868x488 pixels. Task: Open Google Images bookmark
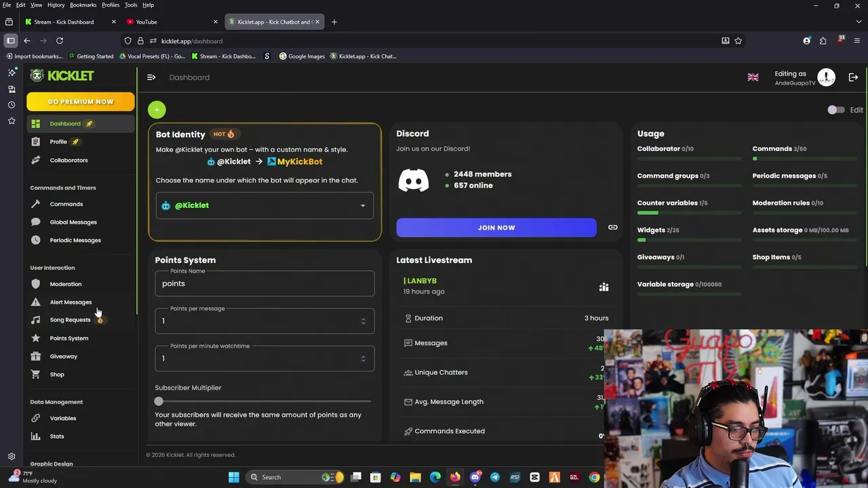pos(302,56)
